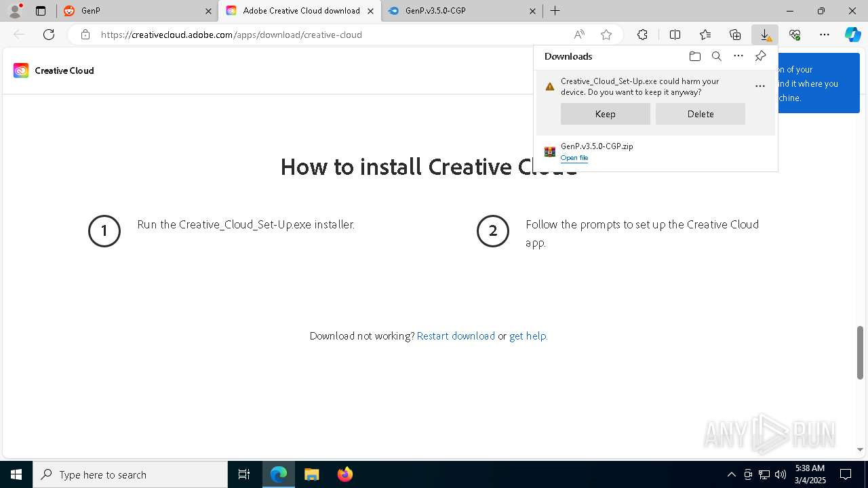This screenshot has width=868, height=488.
Task: Close the GenP tab
Action: [x=208, y=11]
